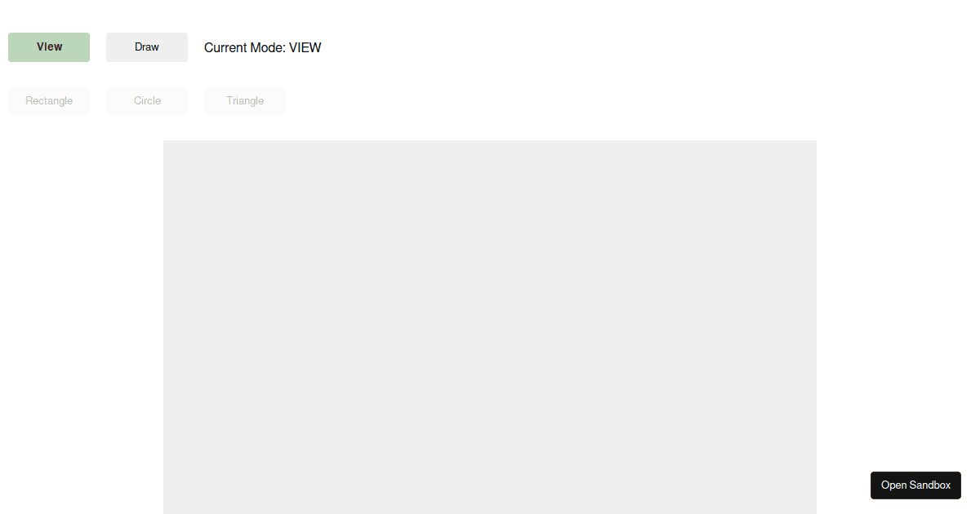Click the gray drawing canvas

pyautogui.click(x=490, y=327)
